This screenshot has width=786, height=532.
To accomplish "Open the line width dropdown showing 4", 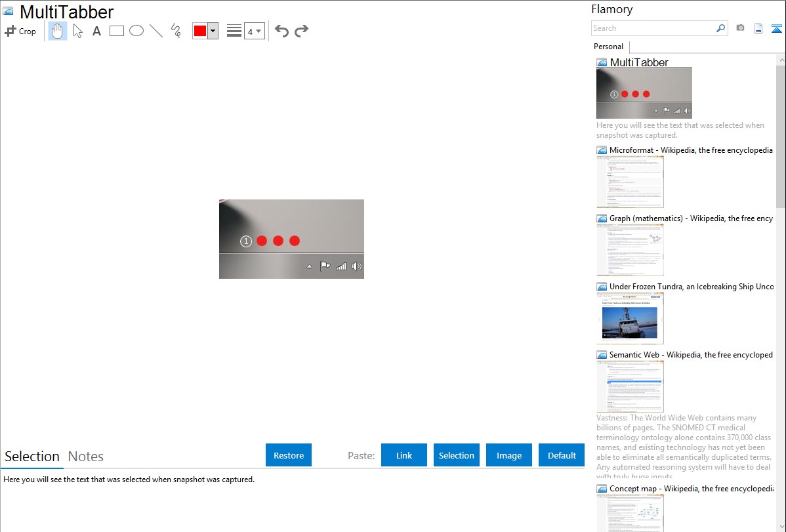I will [x=255, y=31].
